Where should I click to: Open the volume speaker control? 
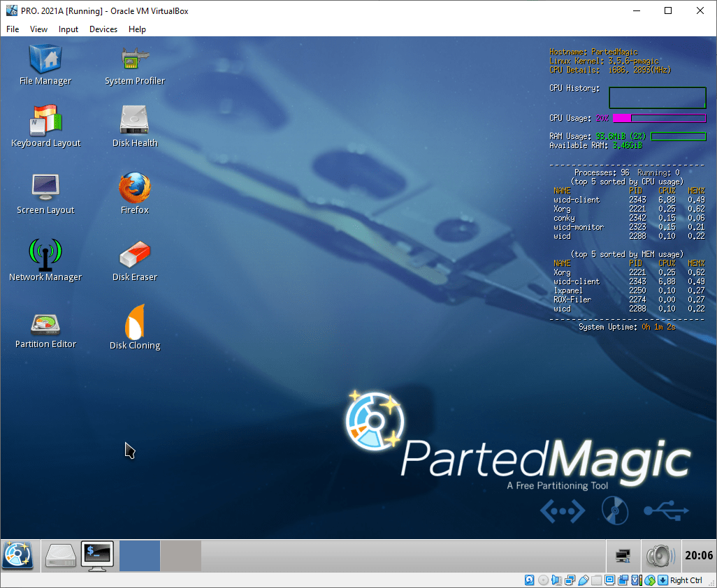[x=660, y=556]
